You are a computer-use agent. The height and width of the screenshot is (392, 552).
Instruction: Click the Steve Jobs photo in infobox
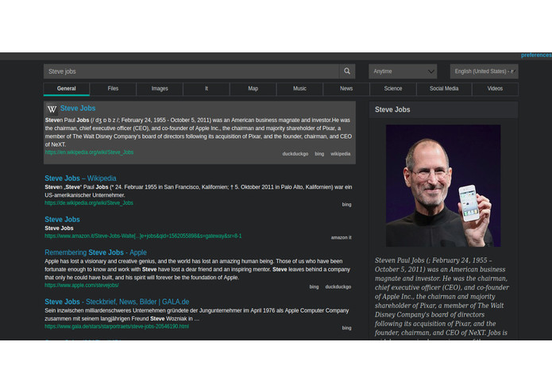click(443, 186)
